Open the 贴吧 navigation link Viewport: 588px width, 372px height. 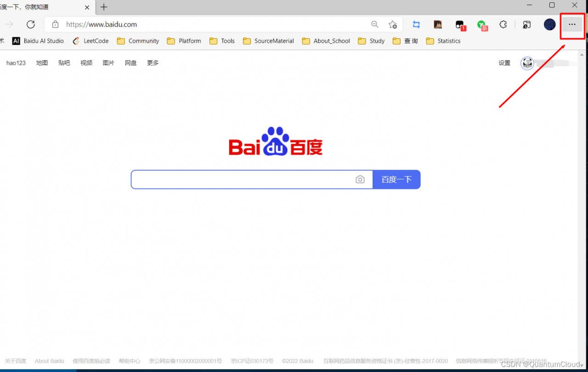(64, 63)
